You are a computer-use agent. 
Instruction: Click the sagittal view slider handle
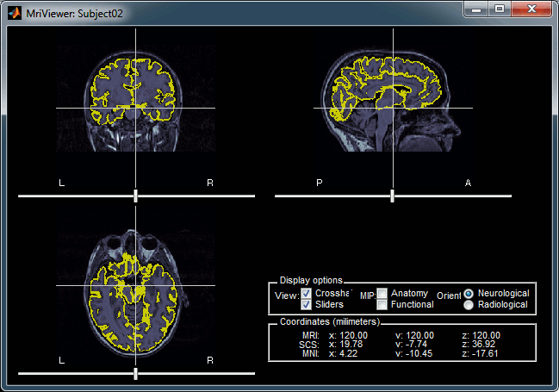pos(393,196)
